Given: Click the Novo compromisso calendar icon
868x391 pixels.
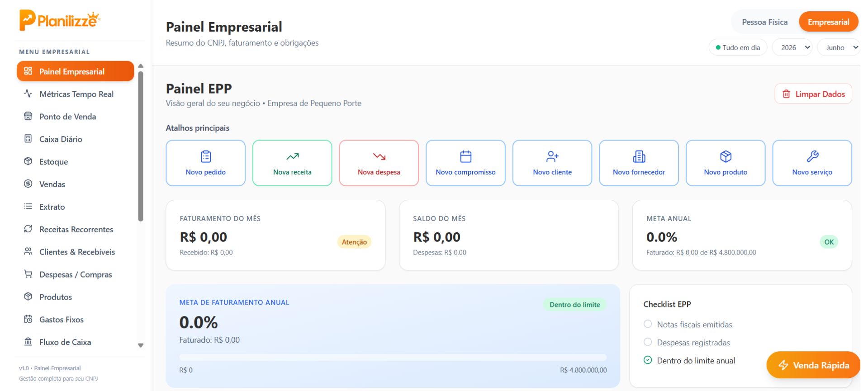Looking at the screenshot, I should (x=465, y=156).
